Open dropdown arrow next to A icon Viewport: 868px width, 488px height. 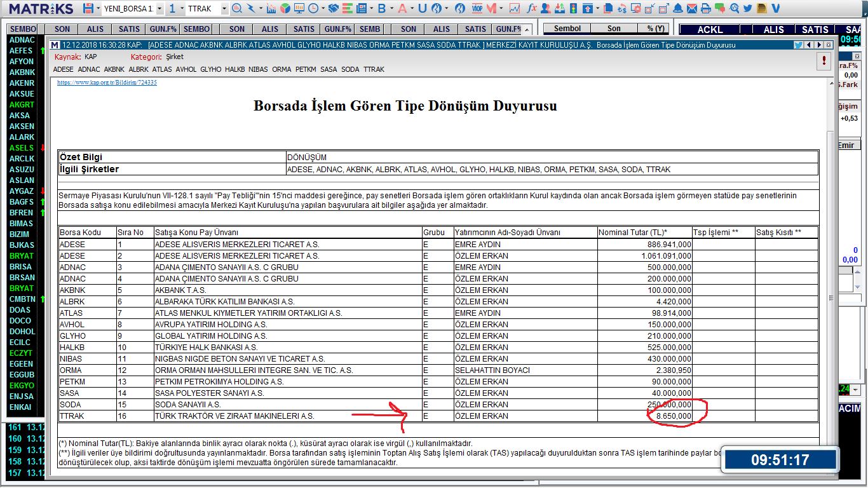tap(412, 8)
